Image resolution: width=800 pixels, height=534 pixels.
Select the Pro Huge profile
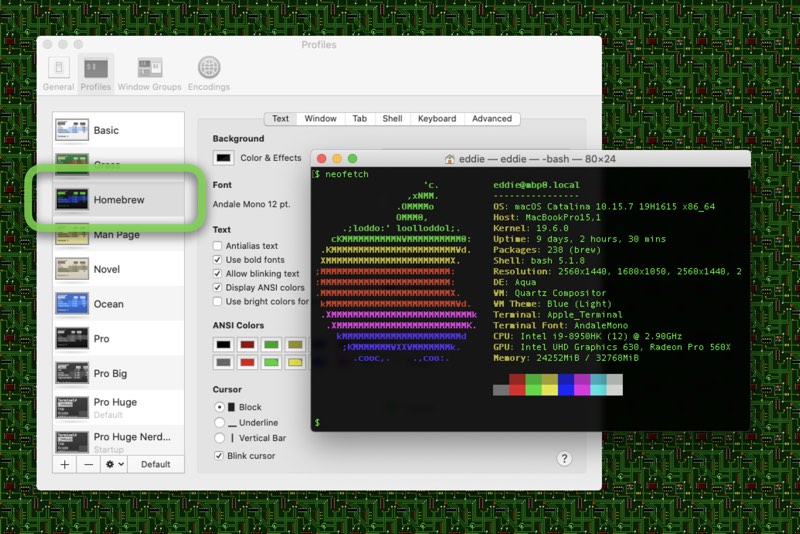(118, 408)
